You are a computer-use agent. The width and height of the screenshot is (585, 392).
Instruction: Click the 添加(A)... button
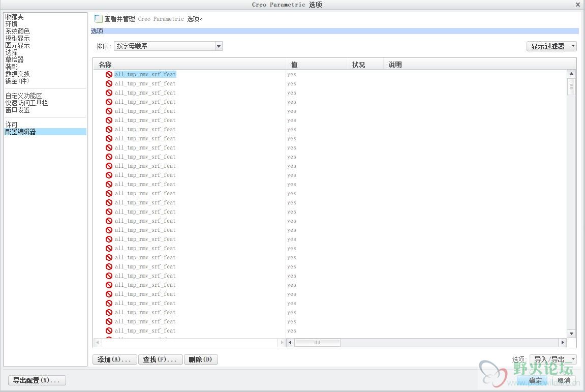[x=114, y=359]
